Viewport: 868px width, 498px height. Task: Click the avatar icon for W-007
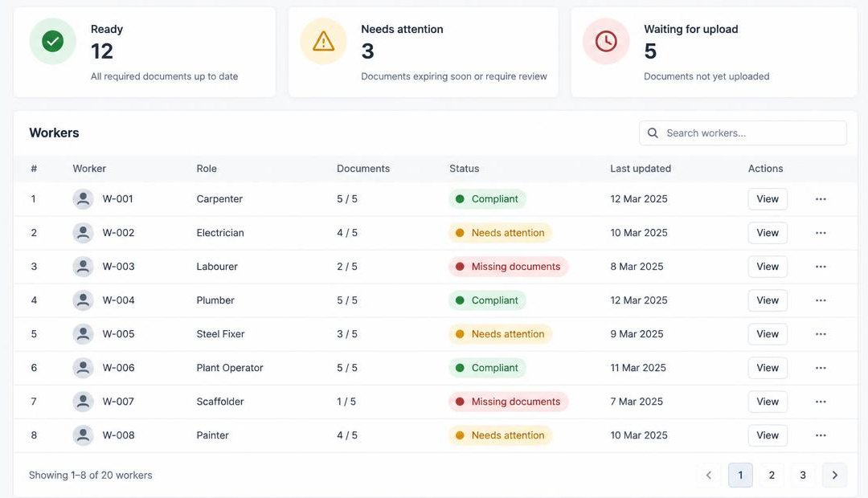[83, 402]
